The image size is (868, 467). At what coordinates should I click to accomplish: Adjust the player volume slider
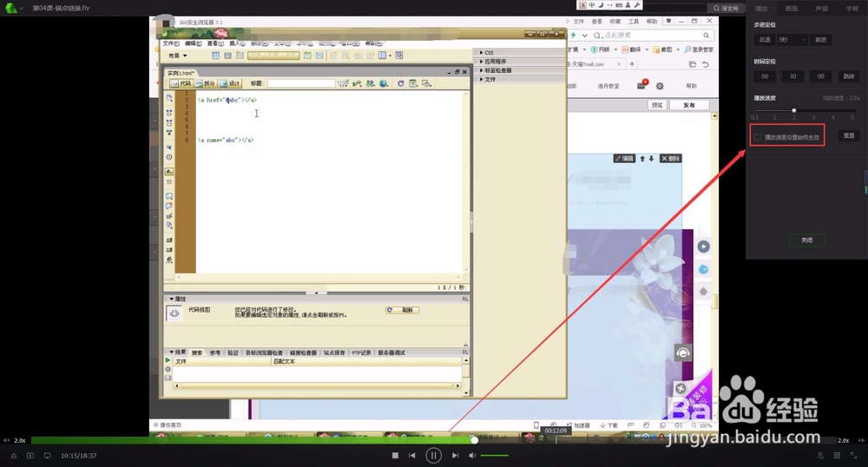(x=495, y=456)
